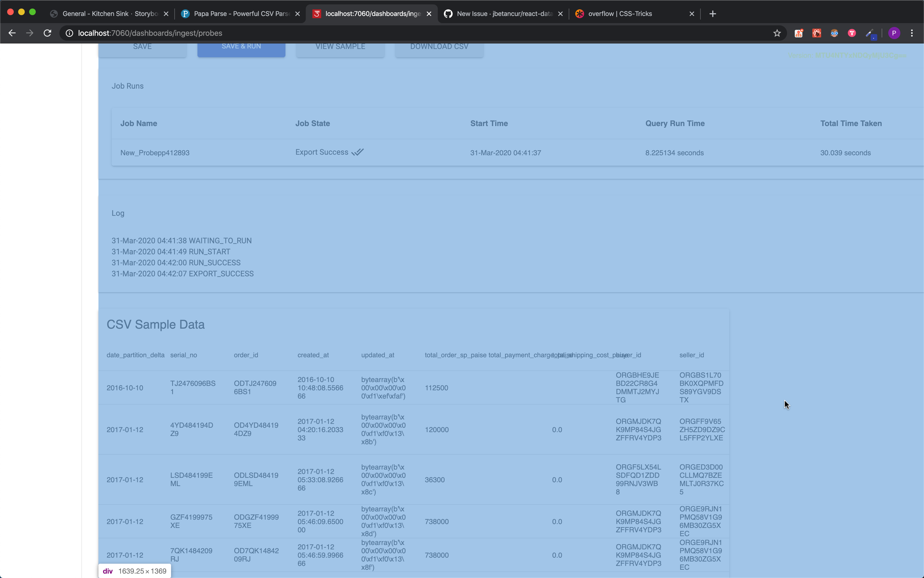Click the Log section title
The height and width of the screenshot is (578, 924).
click(118, 213)
